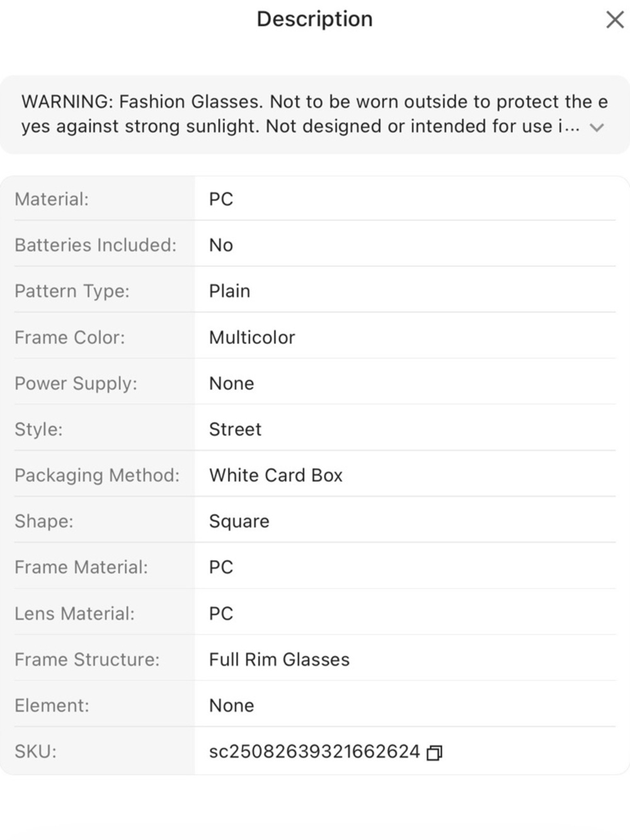Click the Description title heading

(x=315, y=19)
